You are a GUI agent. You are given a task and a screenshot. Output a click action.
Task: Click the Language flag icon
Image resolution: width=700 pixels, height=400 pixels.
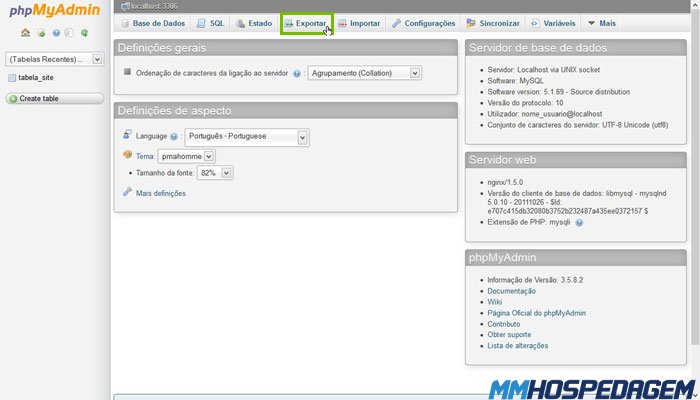[127, 134]
